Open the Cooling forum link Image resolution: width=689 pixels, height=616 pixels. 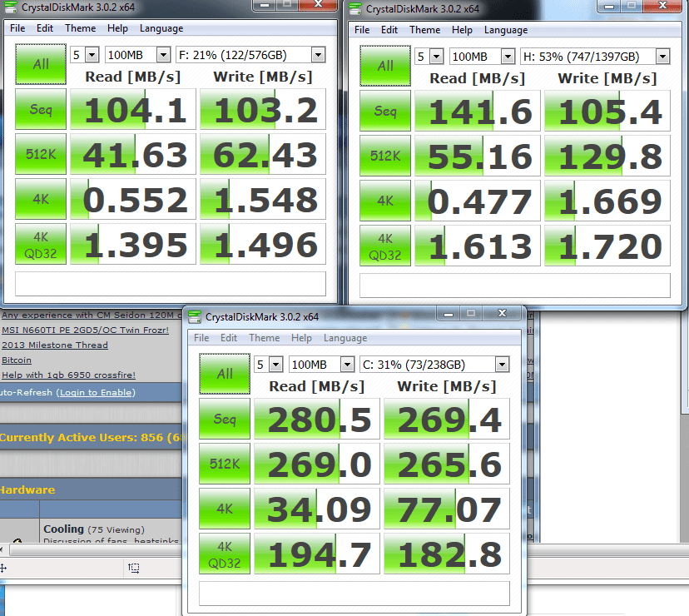(64, 529)
